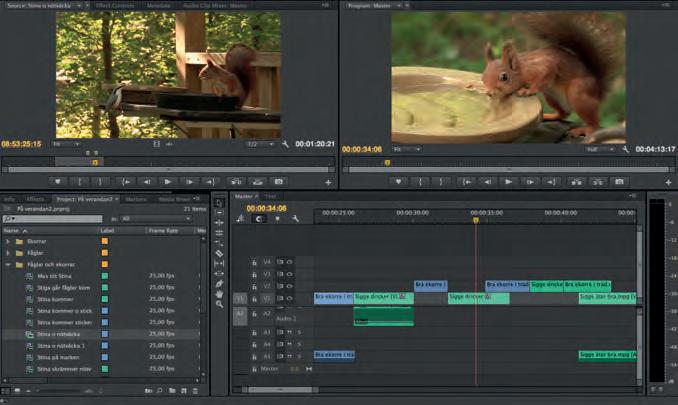This screenshot has width=678, height=405.
Task: Expand the Ekorrar bin
Action: pos(8,241)
